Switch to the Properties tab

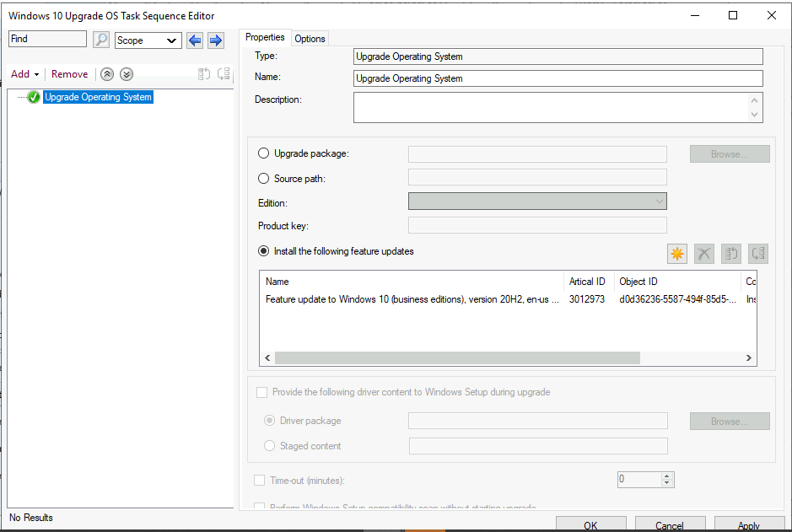(265, 37)
